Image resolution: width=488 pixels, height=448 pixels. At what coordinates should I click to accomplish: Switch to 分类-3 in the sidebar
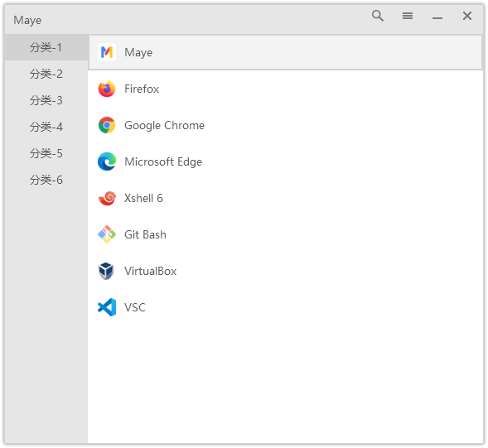(x=46, y=100)
